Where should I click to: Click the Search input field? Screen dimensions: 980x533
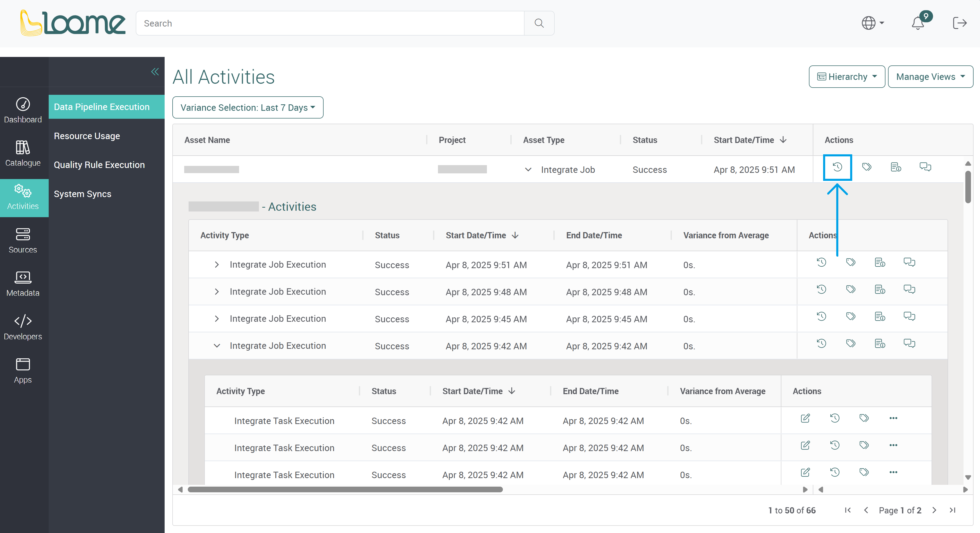pyautogui.click(x=330, y=23)
